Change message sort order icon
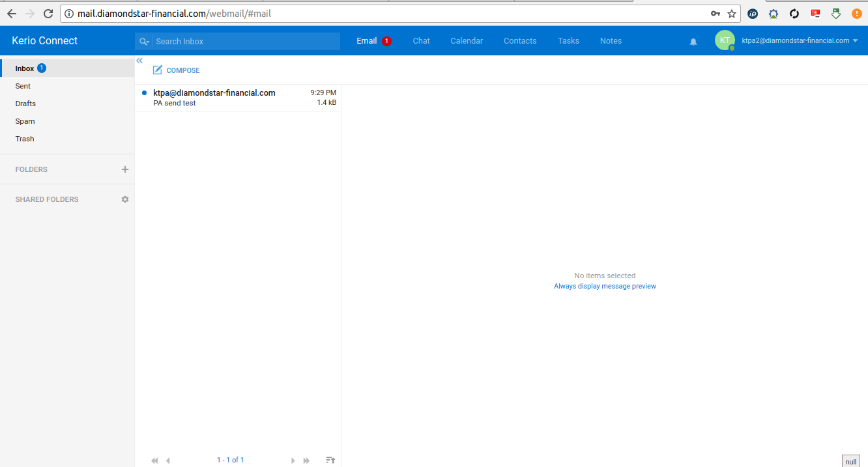The width and height of the screenshot is (868, 467). click(330, 460)
